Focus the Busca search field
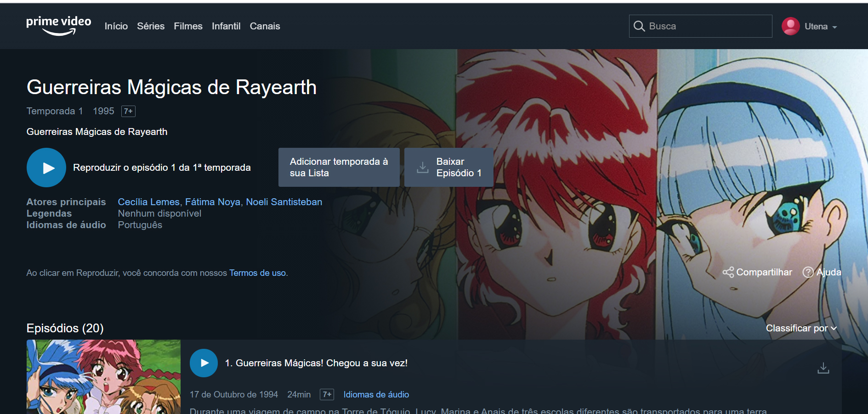Screen dimensions: 868x414 [700, 26]
